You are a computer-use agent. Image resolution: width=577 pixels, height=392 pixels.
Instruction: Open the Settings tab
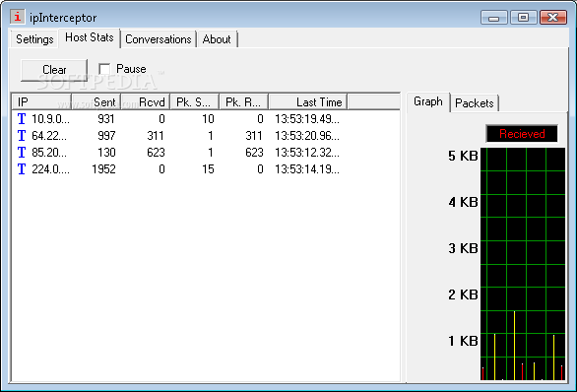(34, 39)
